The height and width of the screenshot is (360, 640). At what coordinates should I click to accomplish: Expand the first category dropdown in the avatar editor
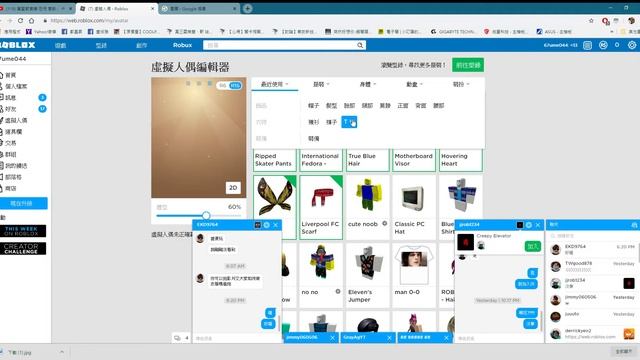point(274,84)
